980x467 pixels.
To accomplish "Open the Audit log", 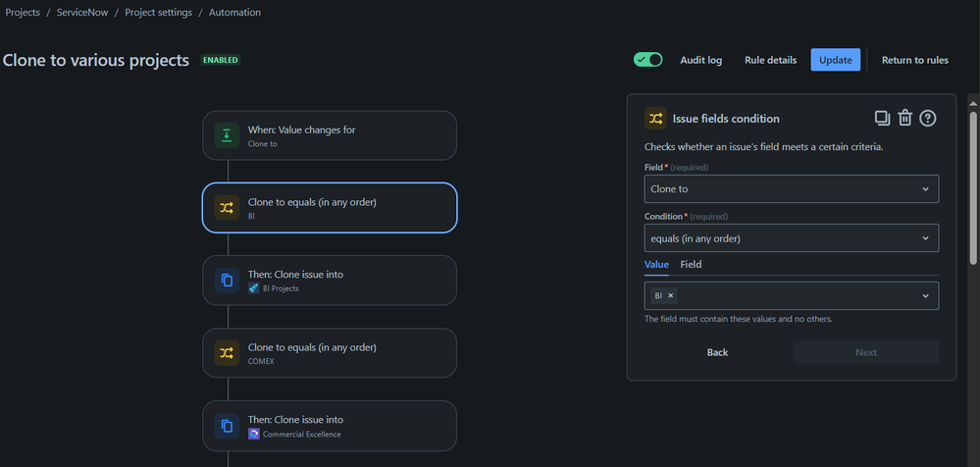I will (x=700, y=60).
